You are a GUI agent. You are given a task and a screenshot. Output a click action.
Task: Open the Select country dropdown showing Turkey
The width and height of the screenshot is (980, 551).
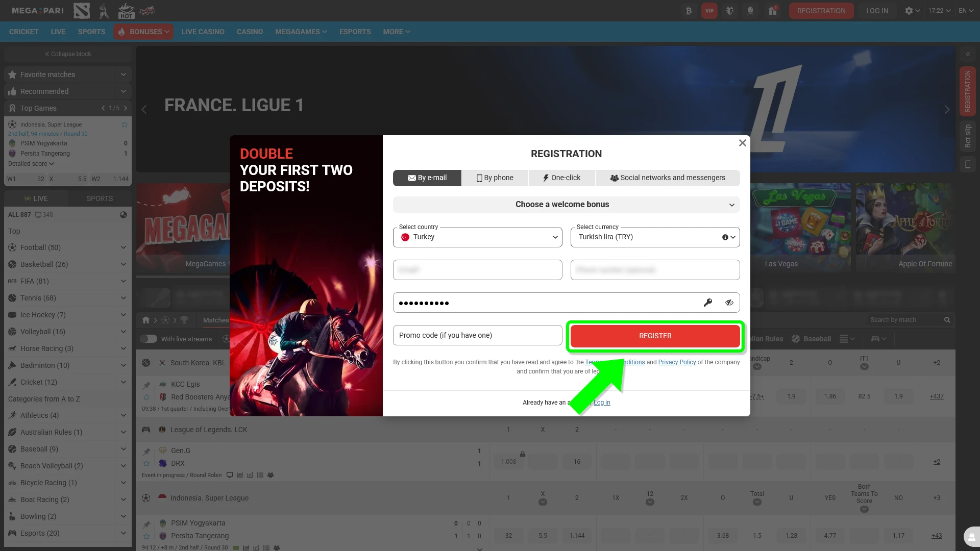[x=477, y=237]
